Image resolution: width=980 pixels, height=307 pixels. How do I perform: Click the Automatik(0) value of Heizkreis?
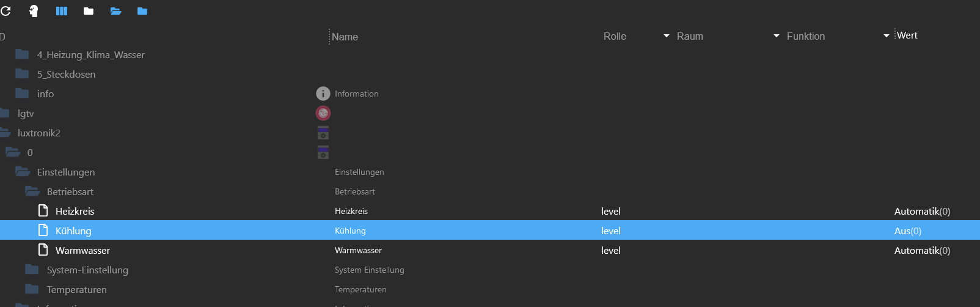tap(921, 211)
